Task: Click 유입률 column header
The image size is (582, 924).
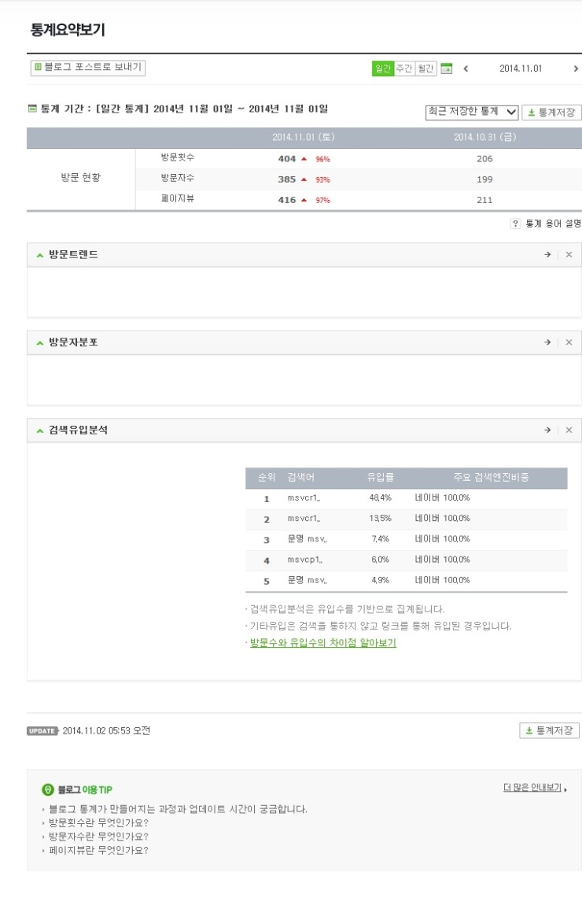Action: click(381, 477)
